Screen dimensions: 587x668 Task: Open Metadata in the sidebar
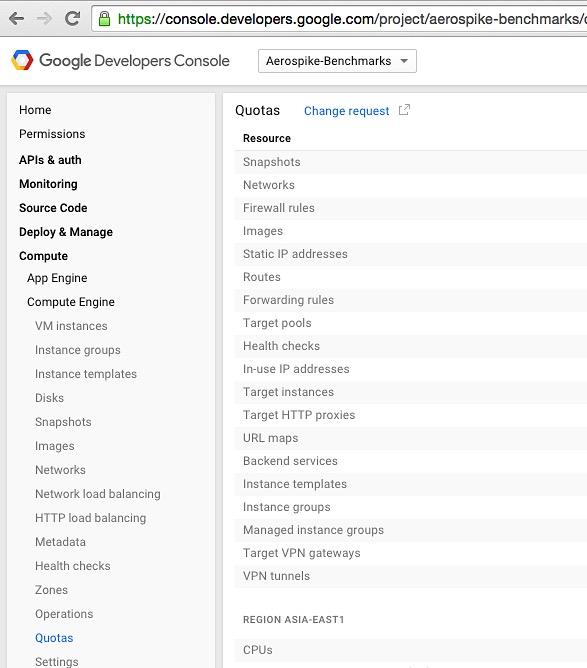(60, 542)
